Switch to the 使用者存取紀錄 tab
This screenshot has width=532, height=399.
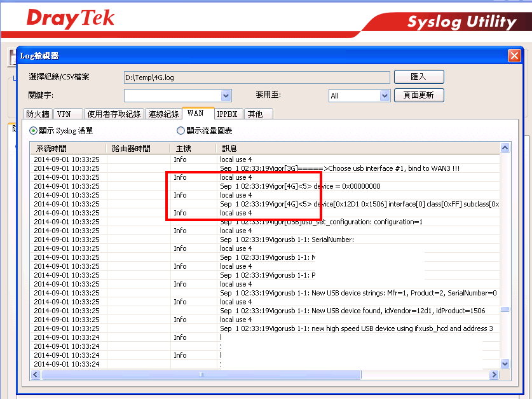[114, 114]
